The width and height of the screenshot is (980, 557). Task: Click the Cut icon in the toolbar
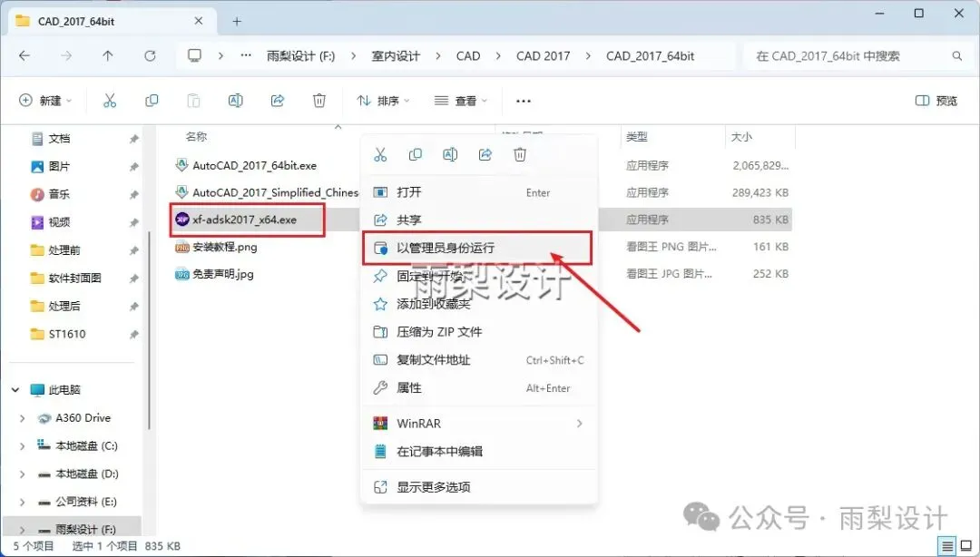tap(110, 101)
